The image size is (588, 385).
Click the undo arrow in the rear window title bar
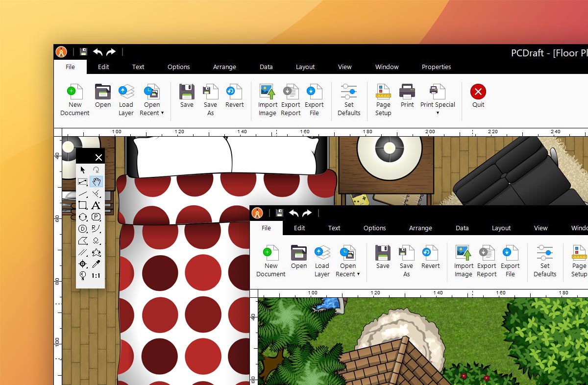(x=98, y=52)
